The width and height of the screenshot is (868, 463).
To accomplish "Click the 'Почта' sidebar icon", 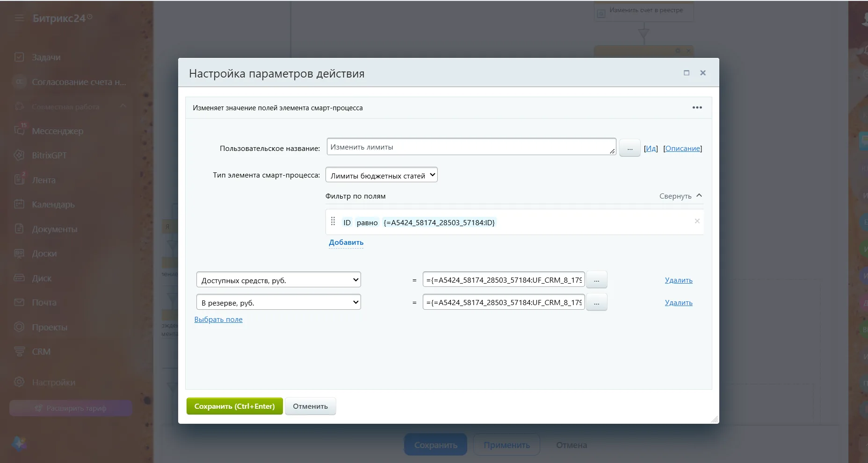I will click(x=19, y=302).
